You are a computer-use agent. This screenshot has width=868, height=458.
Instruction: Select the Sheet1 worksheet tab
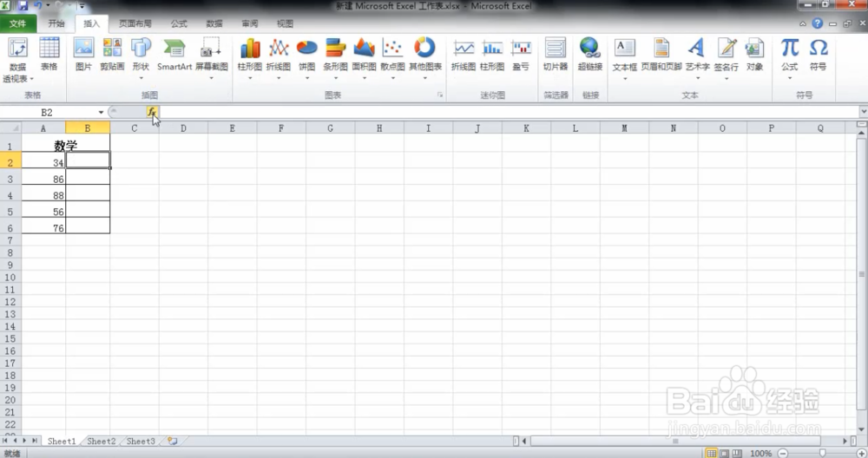point(62,441)
